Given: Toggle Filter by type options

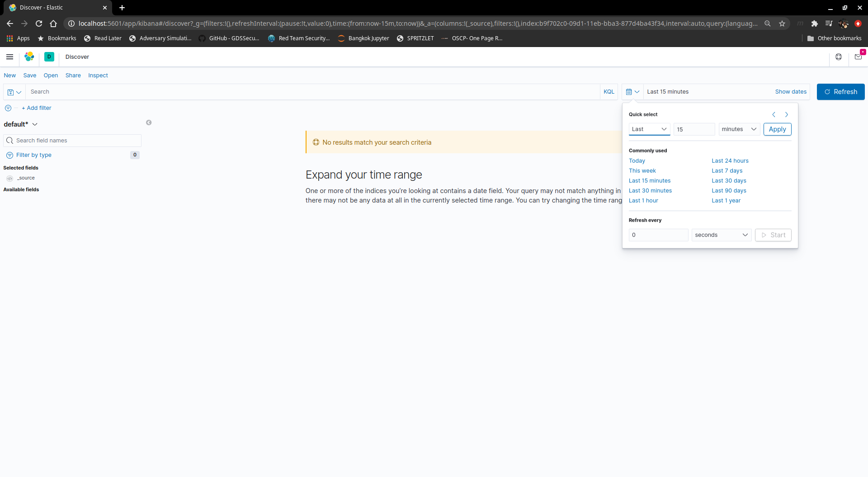Looking at the screenshot, I should click(x=34, y=155).
